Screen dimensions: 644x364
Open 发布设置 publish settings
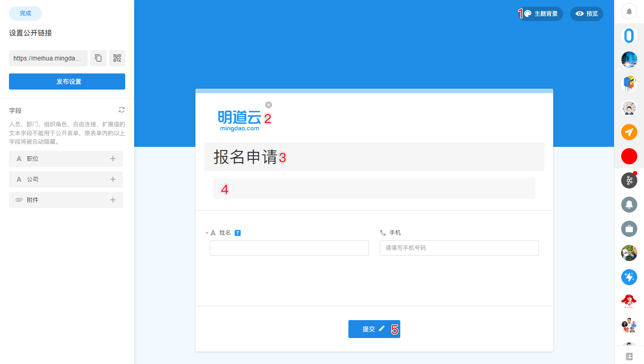pos(67,81)
